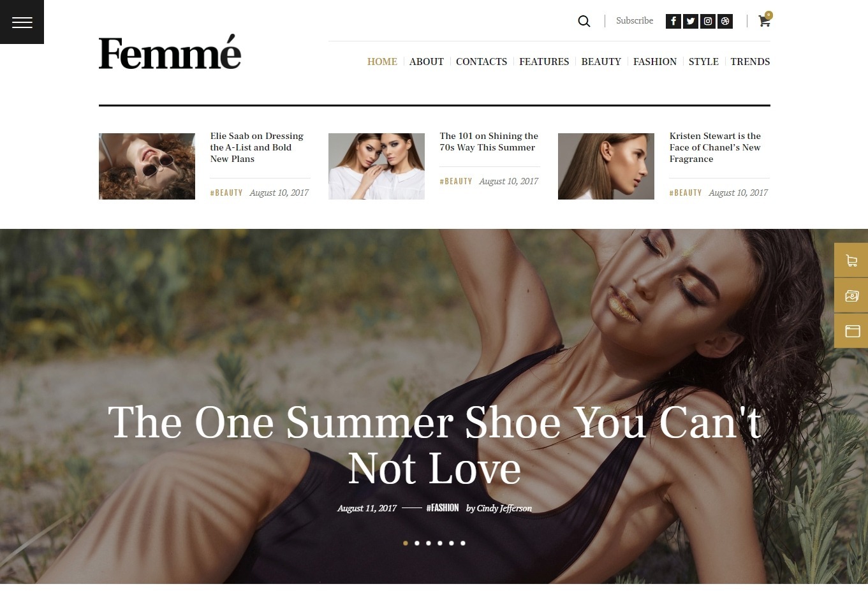Open the Elie Saab article thumbnail

pyautogui.click(x=147, y=166)
